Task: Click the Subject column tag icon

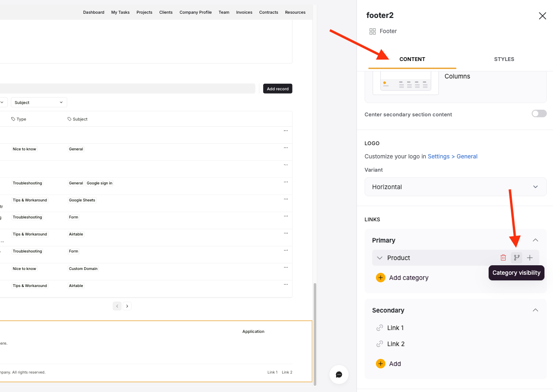Action: (x=70, y=119)
